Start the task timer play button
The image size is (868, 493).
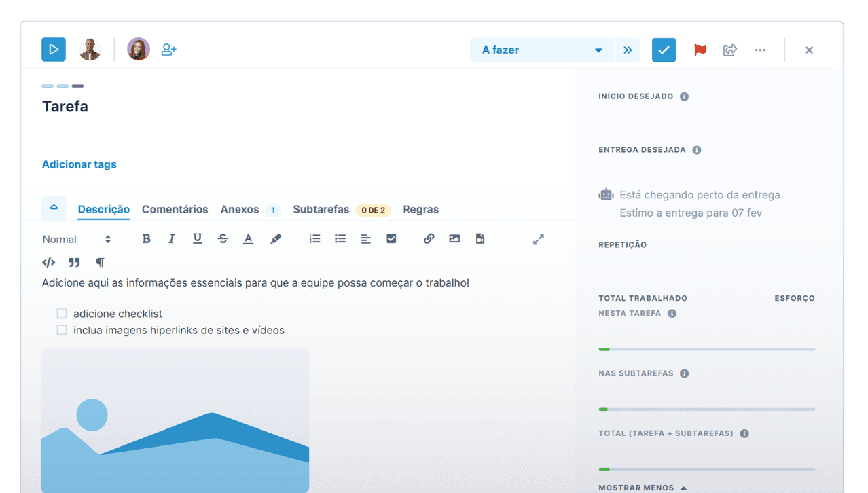54,50
